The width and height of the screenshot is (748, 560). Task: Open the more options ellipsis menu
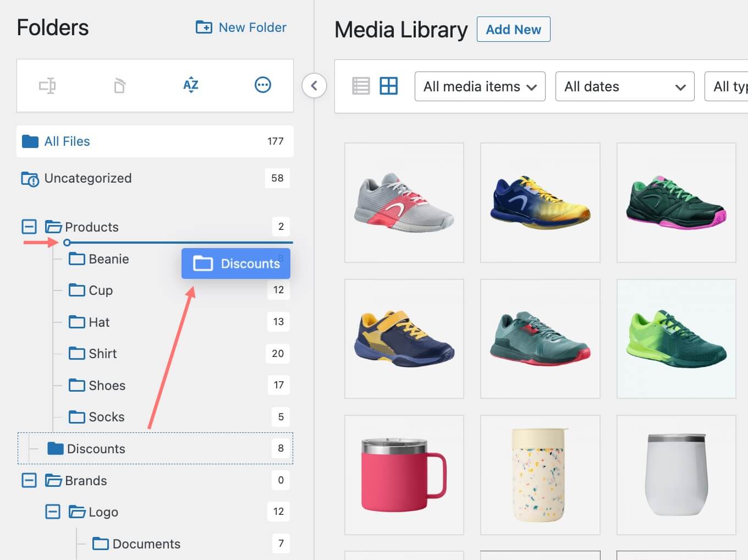coord(263,85)
